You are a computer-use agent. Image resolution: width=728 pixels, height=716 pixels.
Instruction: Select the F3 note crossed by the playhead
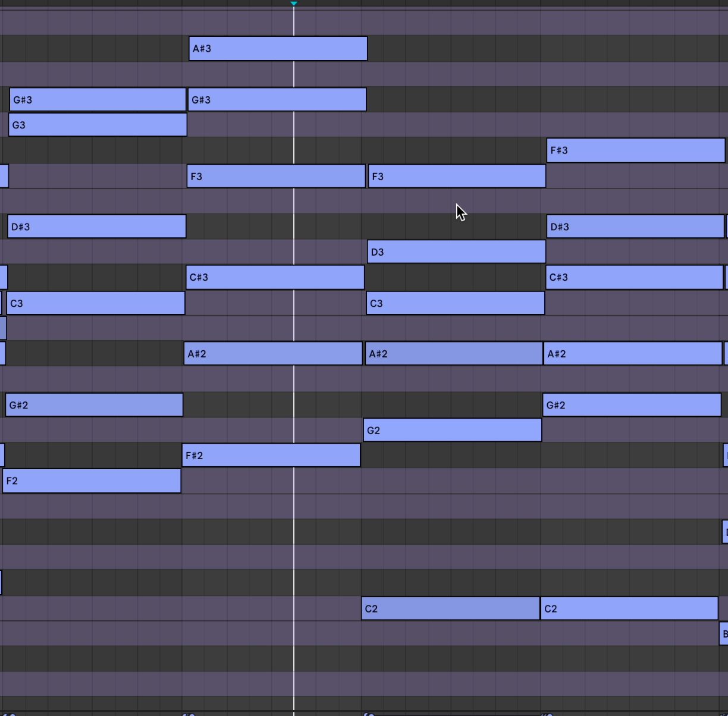(276, 176)
